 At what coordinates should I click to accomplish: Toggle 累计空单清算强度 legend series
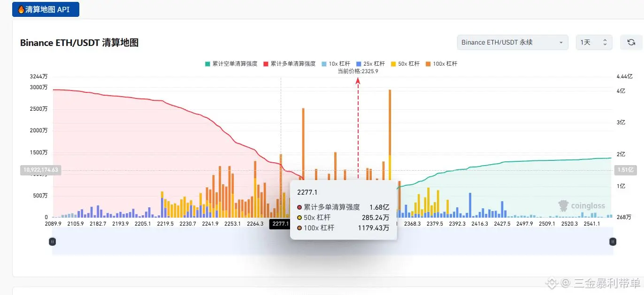tap(231, 64)
